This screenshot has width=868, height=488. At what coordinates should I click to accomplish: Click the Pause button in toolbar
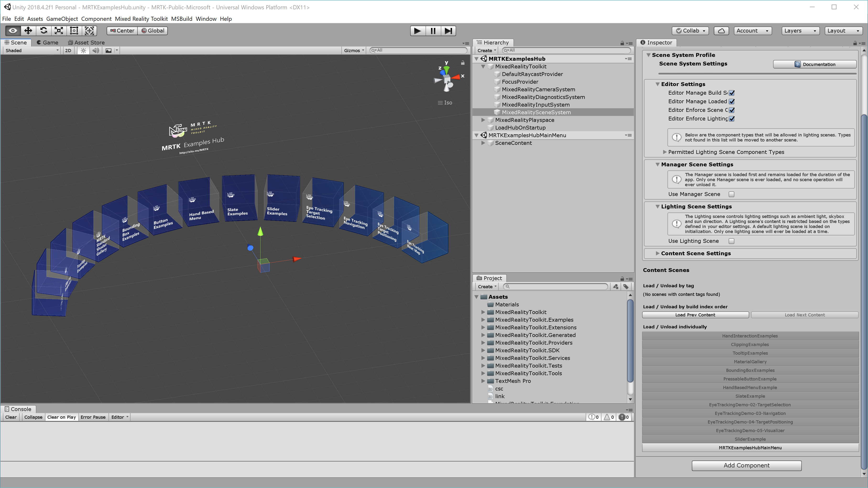(433, 30)
